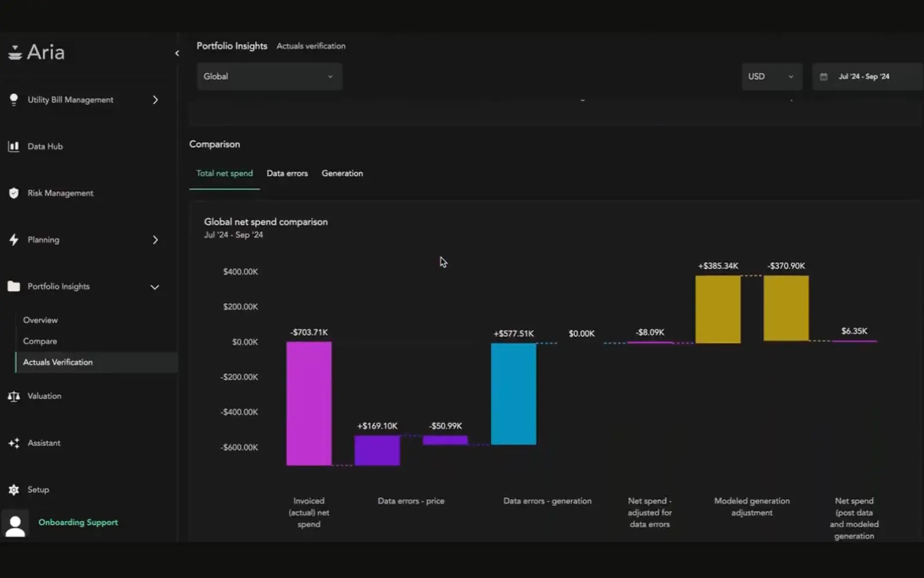Click the Assistant sparkles icon
Image resolution: width=924 pixels, height=578 pixels.
[14, 443]
